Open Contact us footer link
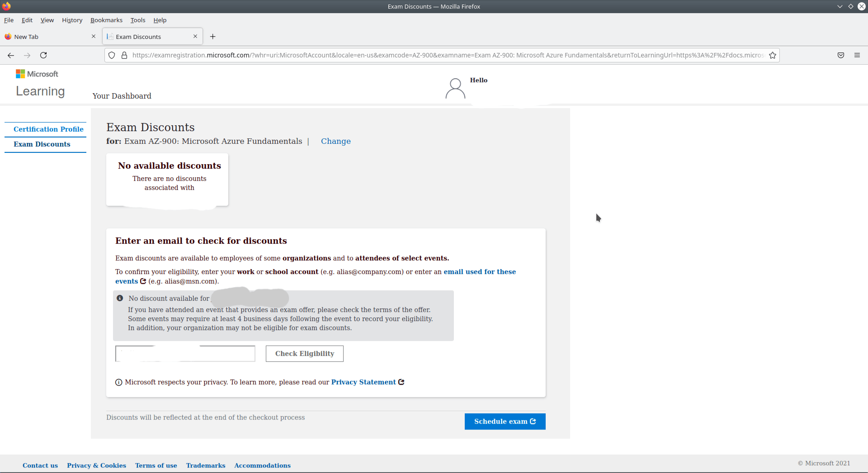868x473 pixels. [x=40, y=465]
